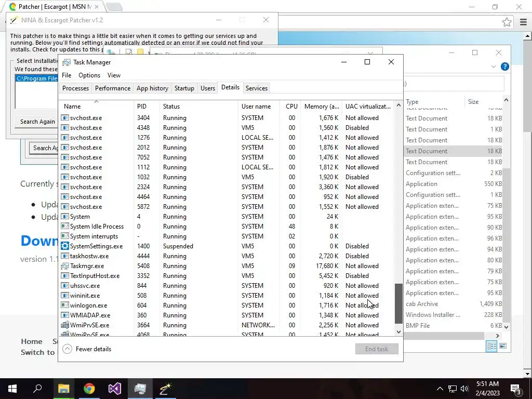This screenshot has height=399, width=532.
Task: Bookmark the page with the star icon
Action: point(507,22)
